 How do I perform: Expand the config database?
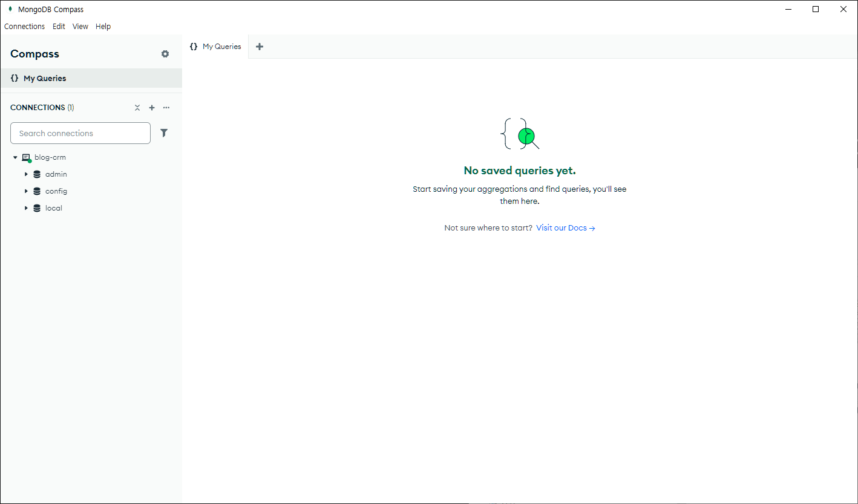[26, 191]
